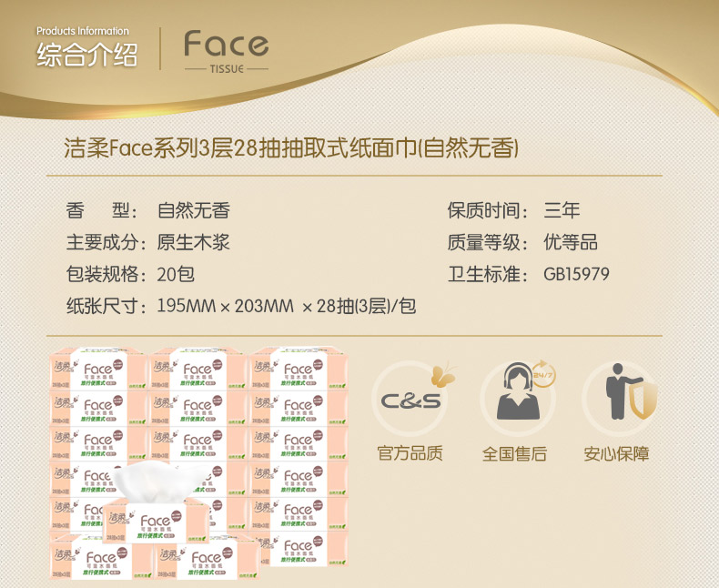Click the open tissue pack with tissue pulled out
The height and width of the screenshot is (588, 719).
pos(157,503)
